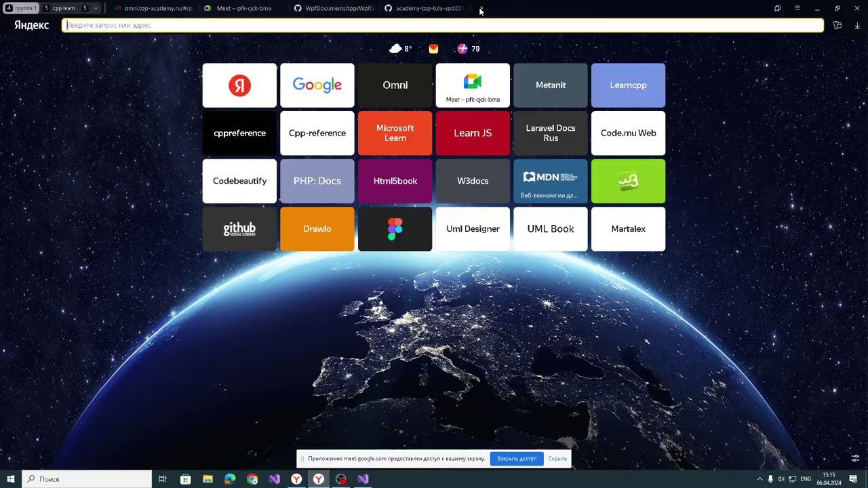Image resolution: width=868 pixels, height=488 pixels.
Task: Open the Yandex Mail icon above tiles
Action: 433,49
